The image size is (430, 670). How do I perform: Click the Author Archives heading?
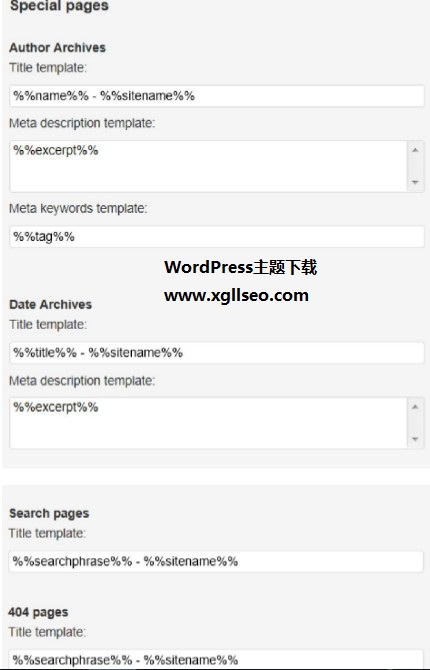[x=57, y=47]
